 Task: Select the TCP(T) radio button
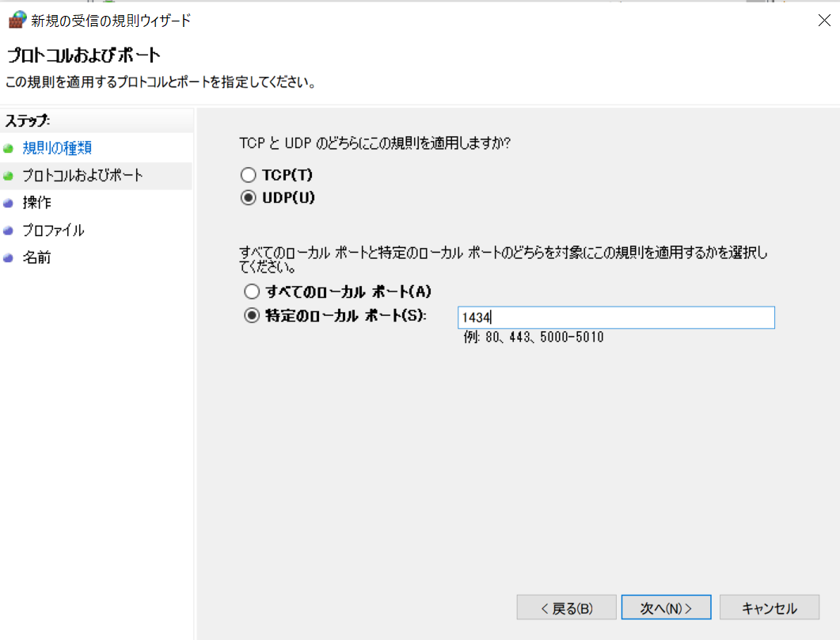(248, 175)
